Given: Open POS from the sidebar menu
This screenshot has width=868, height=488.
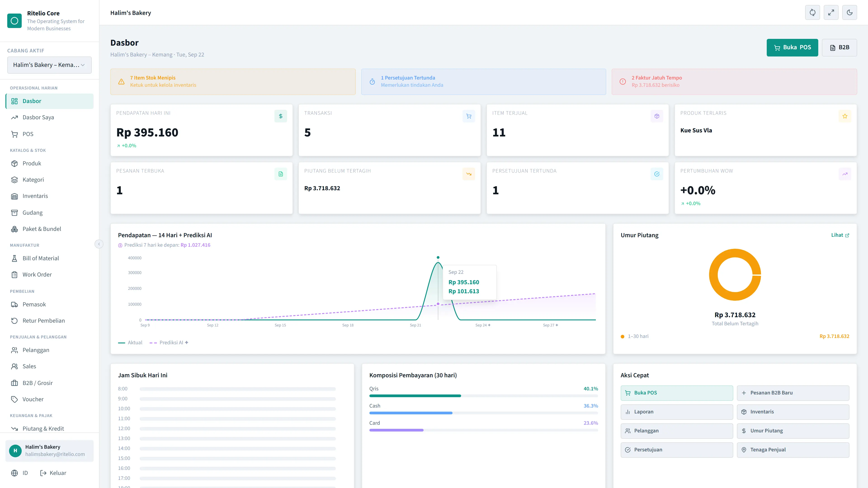Looking at the screenshot, I should pyautogui.click(x=50, y=134).
